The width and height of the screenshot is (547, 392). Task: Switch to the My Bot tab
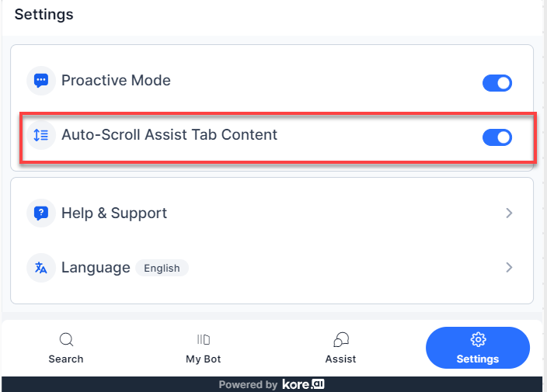pyautogui.click(x=204, y=359)
